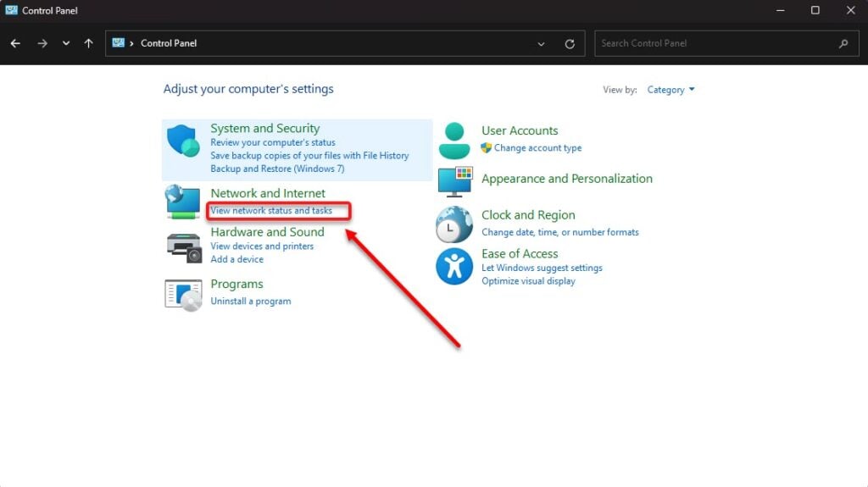Open the Ease of Access icon
This screenshot has width=868, height=487.
[x=454, y=267]
